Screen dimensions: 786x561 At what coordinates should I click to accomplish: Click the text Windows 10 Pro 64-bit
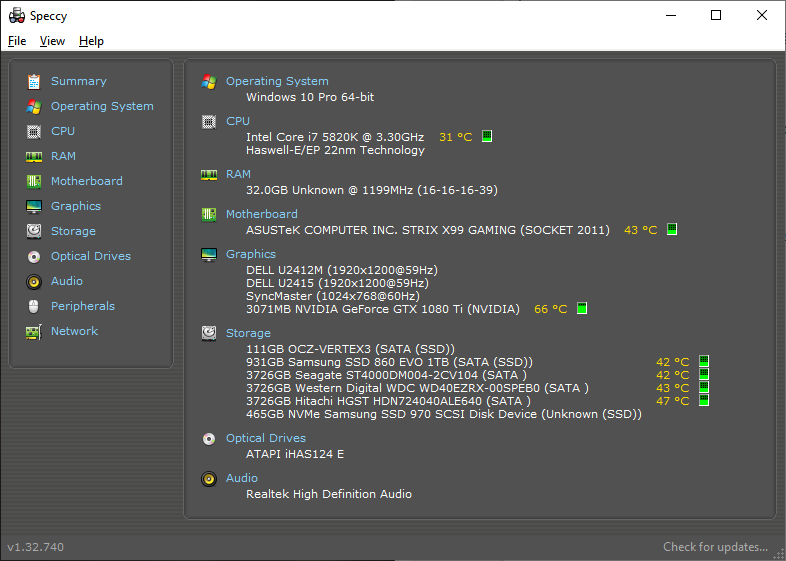pos(310,97)
